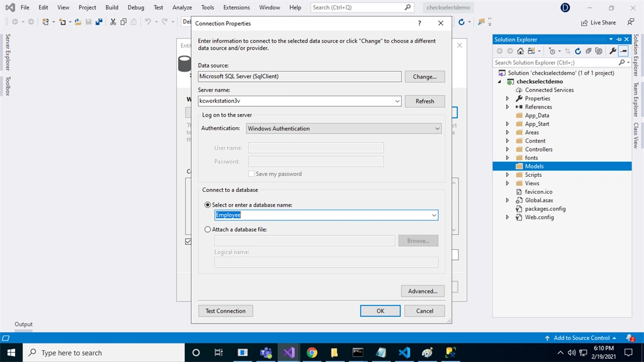Click Refresh icon in Solution Explorer toolbar
Screen dimensions: 644x362
578,51
